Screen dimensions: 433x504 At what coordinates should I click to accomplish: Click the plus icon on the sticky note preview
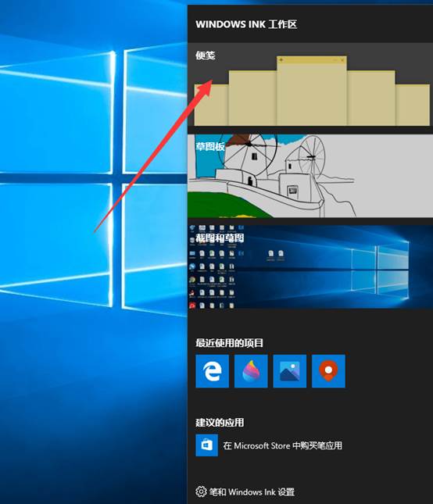(281, 60)
